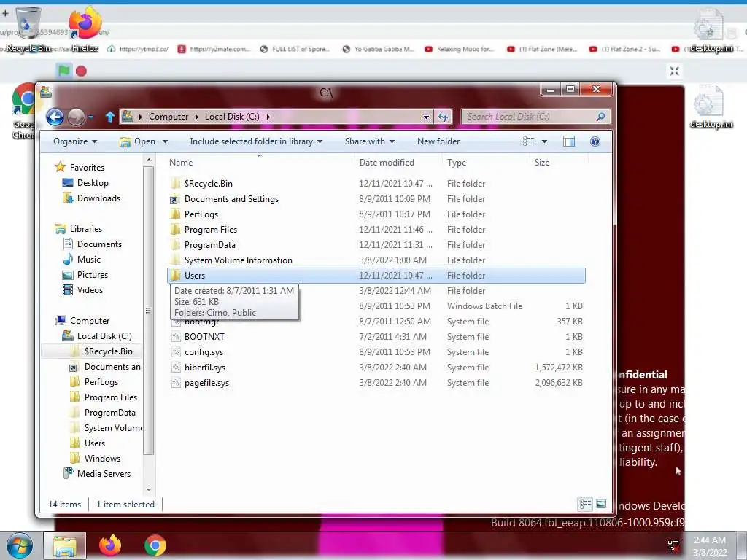The image size is (747, 560).
Task: Open the view options dropdown arrow
Action: coord(544,141)
